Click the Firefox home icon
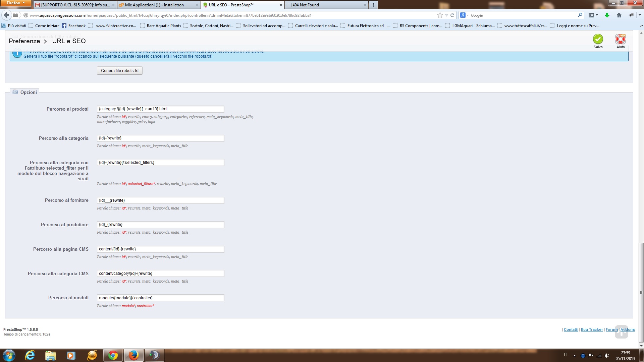This screenshot has width=644, height=362. coord(619,15)
